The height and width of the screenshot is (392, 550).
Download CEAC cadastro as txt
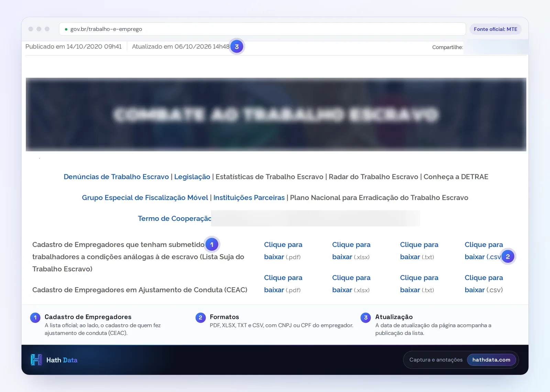[419, 284]
